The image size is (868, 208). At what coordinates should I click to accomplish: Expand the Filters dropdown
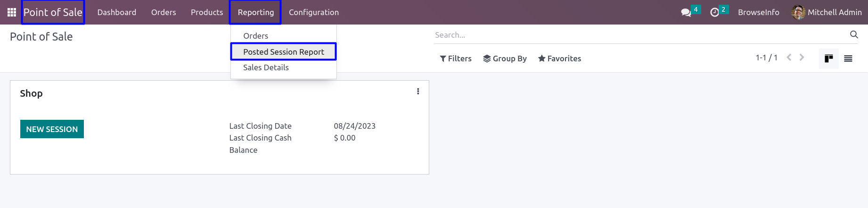[456, 58]
